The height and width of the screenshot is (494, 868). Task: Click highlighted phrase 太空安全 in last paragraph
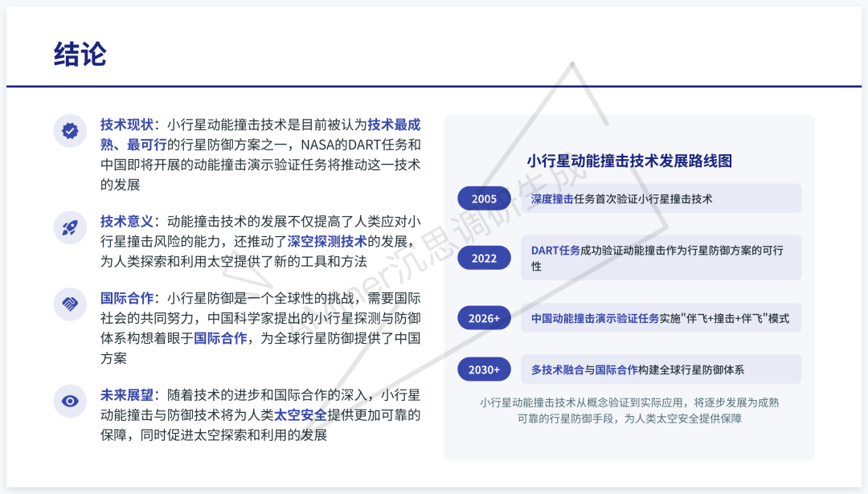(301, 415)
